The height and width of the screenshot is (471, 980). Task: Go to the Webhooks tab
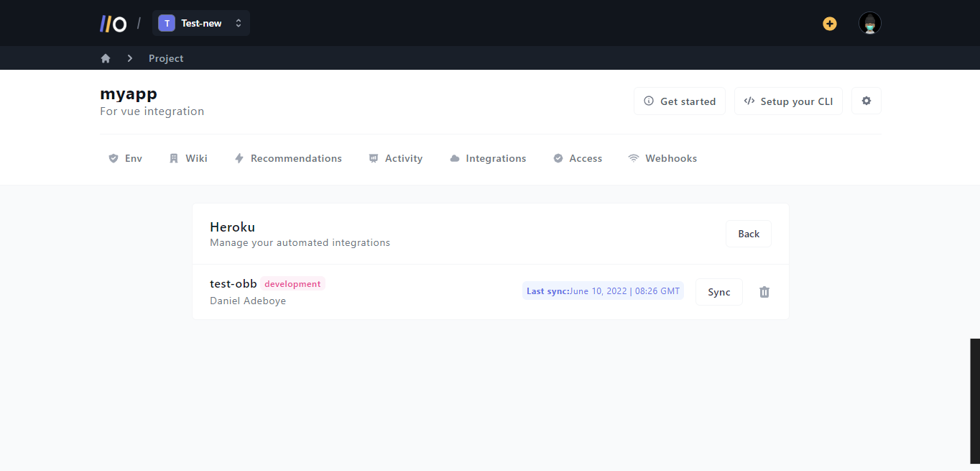coord(662,158)
